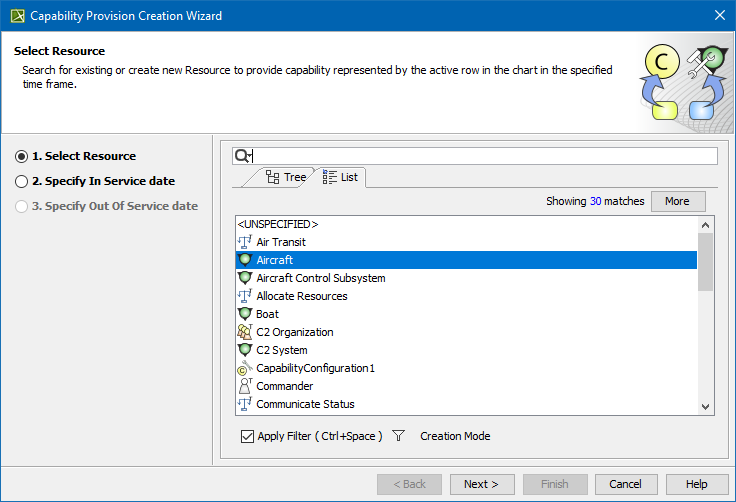The width and height of the screenshot is (736, 502).
Task: Click the Commander person icon
Action: point(244,386)
